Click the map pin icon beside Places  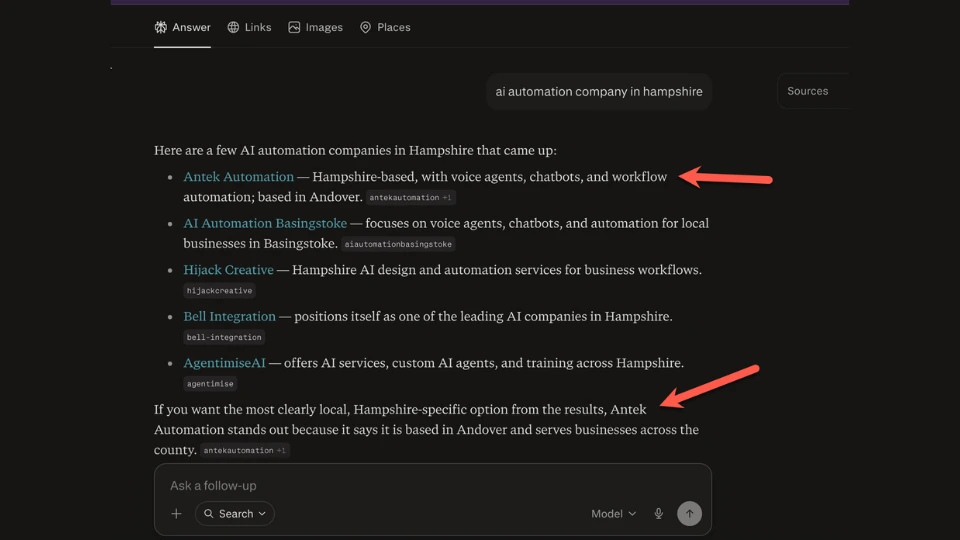[366, 27]
